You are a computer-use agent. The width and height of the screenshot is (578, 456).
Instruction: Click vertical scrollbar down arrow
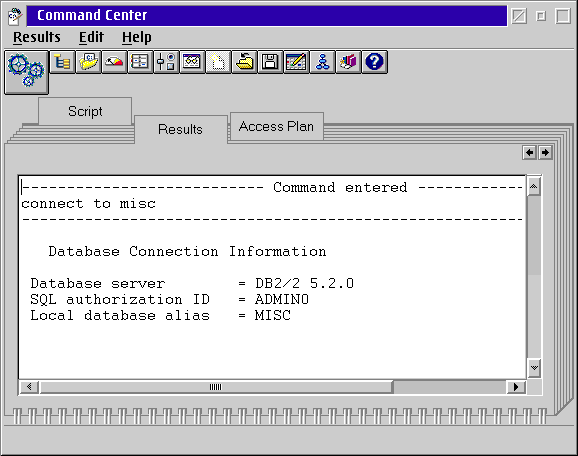[x=534, y=368]
